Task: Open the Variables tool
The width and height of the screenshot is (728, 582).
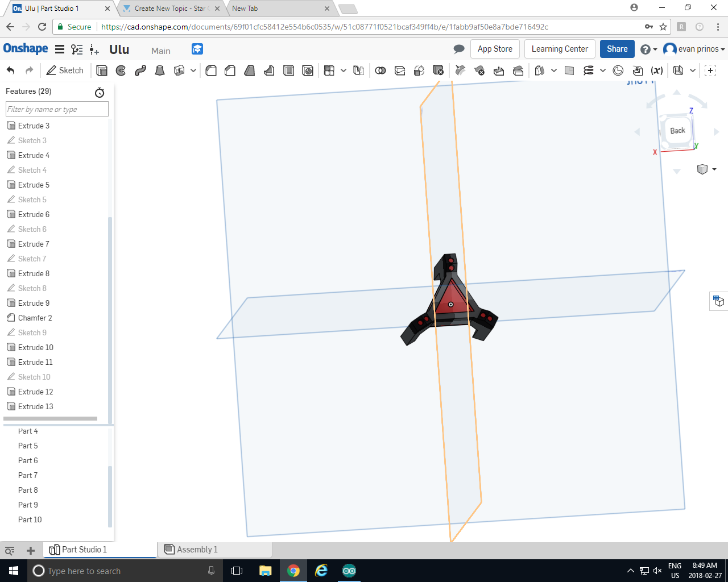Action: click(x=657, y=70)
